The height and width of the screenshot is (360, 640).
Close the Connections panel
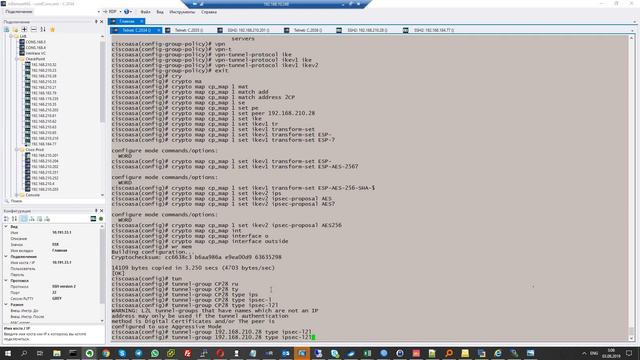(x=102, y=22)
